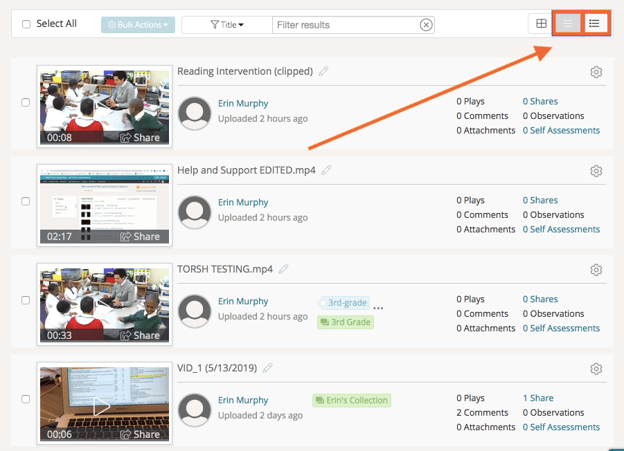Switch to grid view layout icon
Viewport: 624px width, 451px height.
540,23
